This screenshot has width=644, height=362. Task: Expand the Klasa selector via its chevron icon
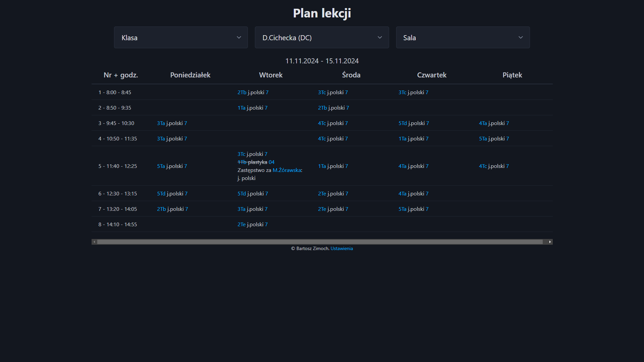coord(239,37)
